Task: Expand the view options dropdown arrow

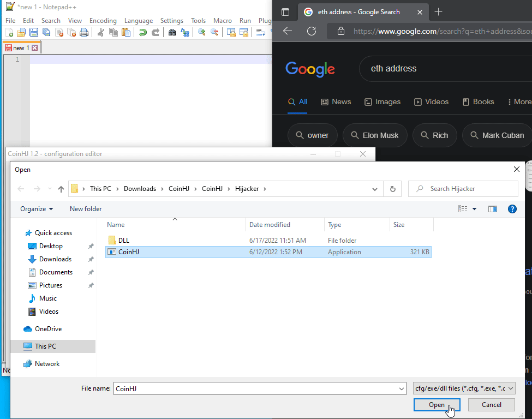Action: 474,209
